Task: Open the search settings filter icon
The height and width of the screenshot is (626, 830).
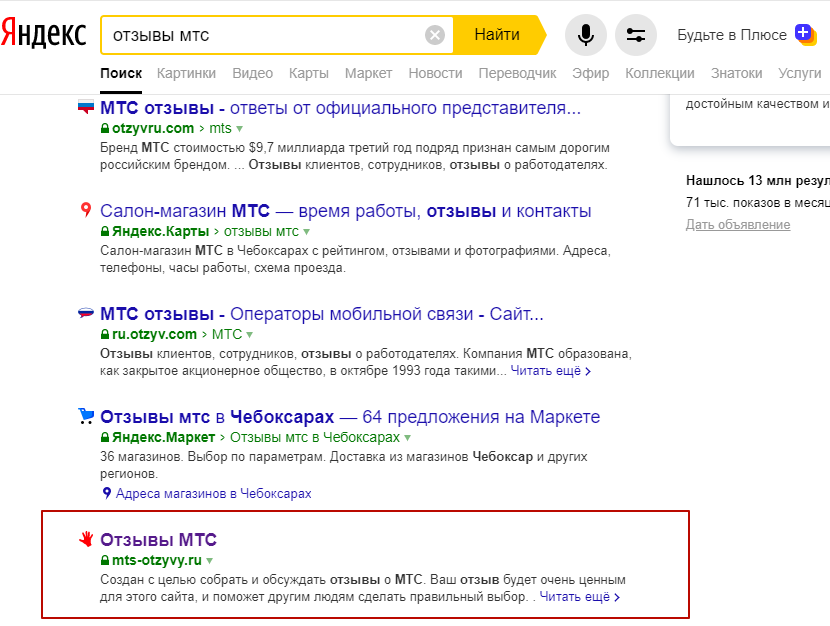Action: click(636, 35)
